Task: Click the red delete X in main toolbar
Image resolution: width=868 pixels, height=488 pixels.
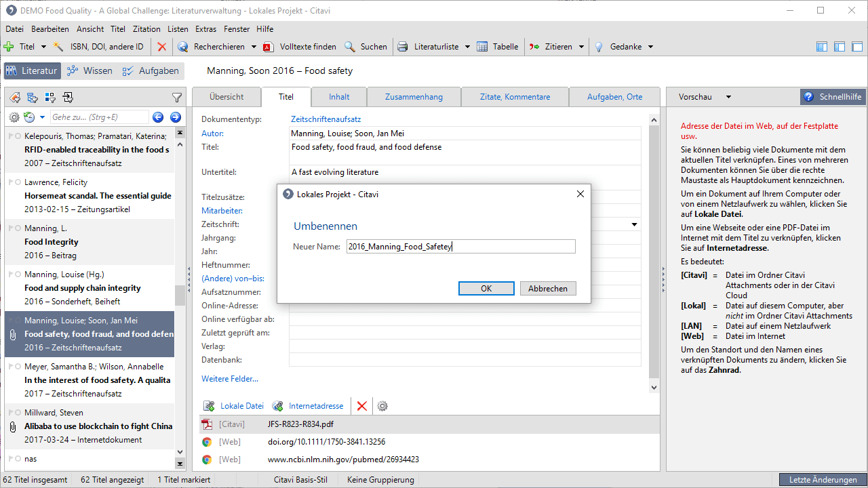Action: [161, 47]
